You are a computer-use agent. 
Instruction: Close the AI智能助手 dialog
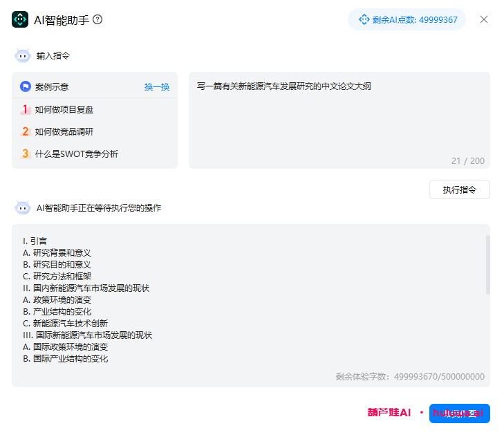point(484,19)
